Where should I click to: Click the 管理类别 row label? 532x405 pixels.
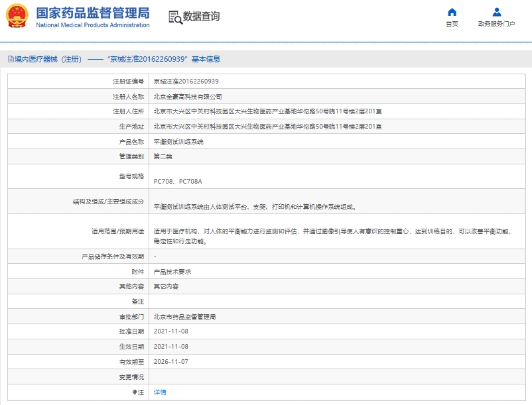(131, 156)
